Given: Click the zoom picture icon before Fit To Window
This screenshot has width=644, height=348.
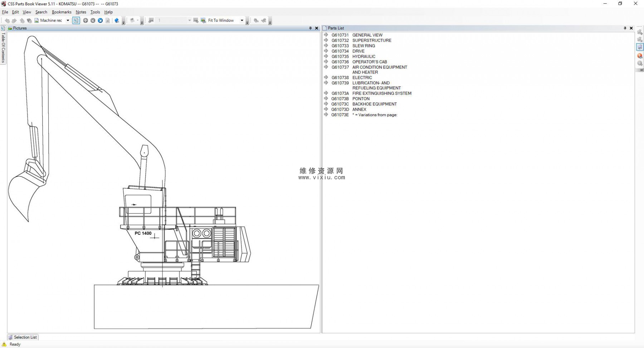Looking at the screenshot, I should pos(203,20).
